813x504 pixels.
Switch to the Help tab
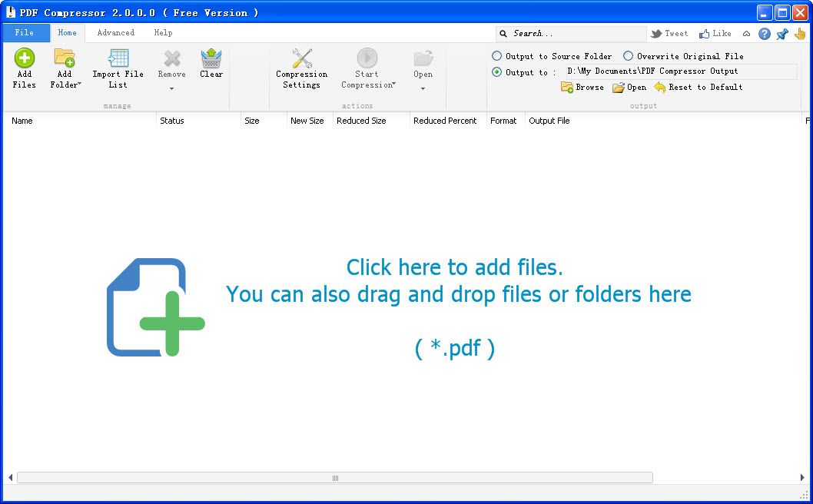(164, 33)
